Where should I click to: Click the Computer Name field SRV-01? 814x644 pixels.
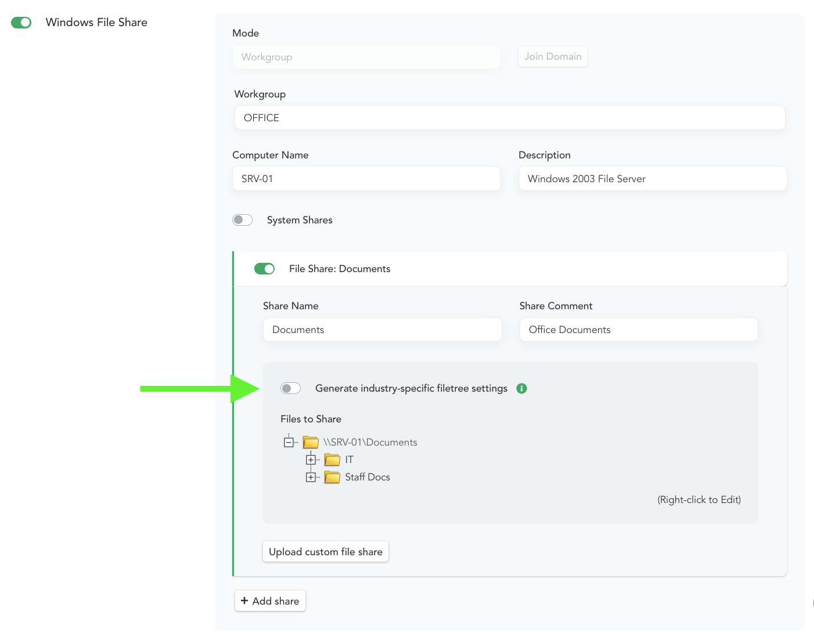[x=366, y=179]
